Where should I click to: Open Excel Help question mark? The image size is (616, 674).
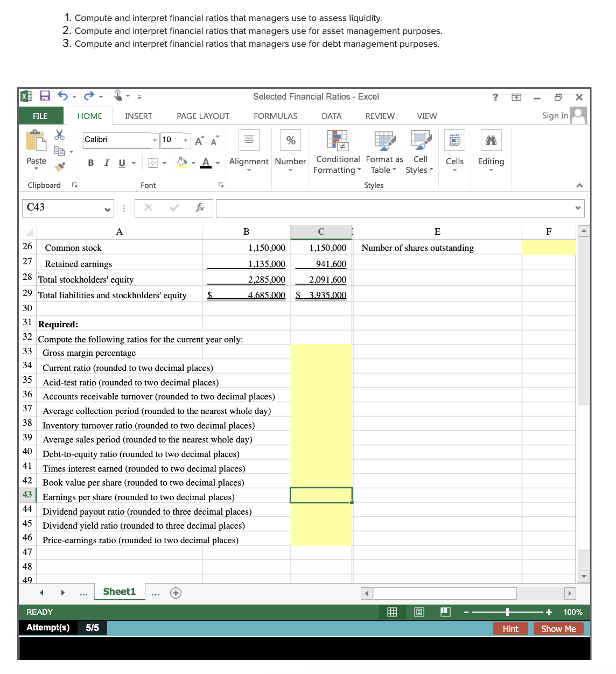click(495, 97)
